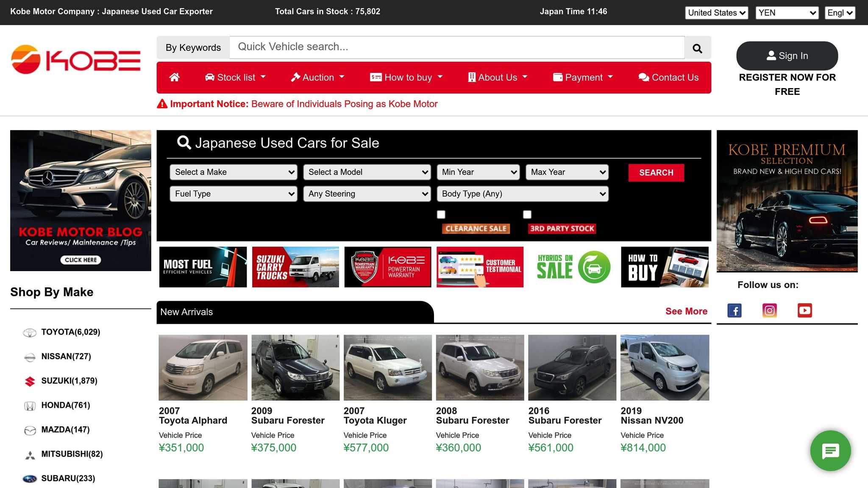Open the 2007 Toyota Kluger photo
Screen dimensions: 868x488
(388, 368)
